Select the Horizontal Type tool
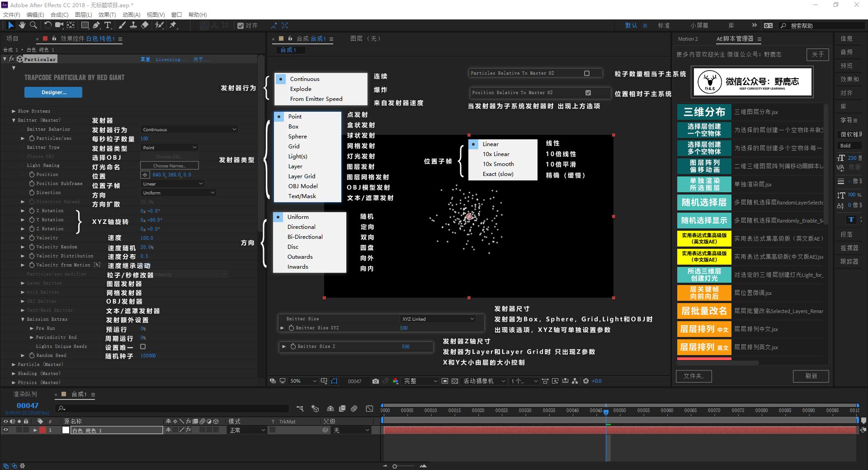This screenshot has height=470, width=868. (x=107, y=26)
